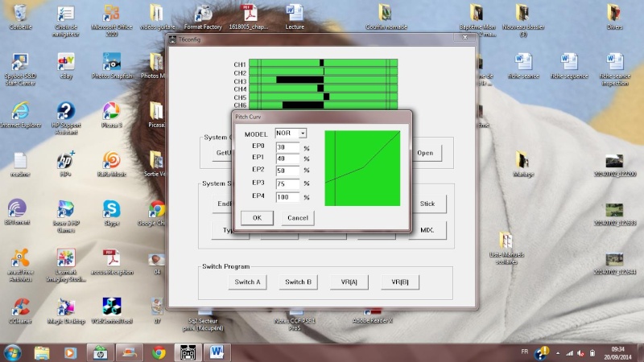Select the Liste Manuels scolaires folder
This screenshot has width=644, height=362.
[x=506, y=248]
